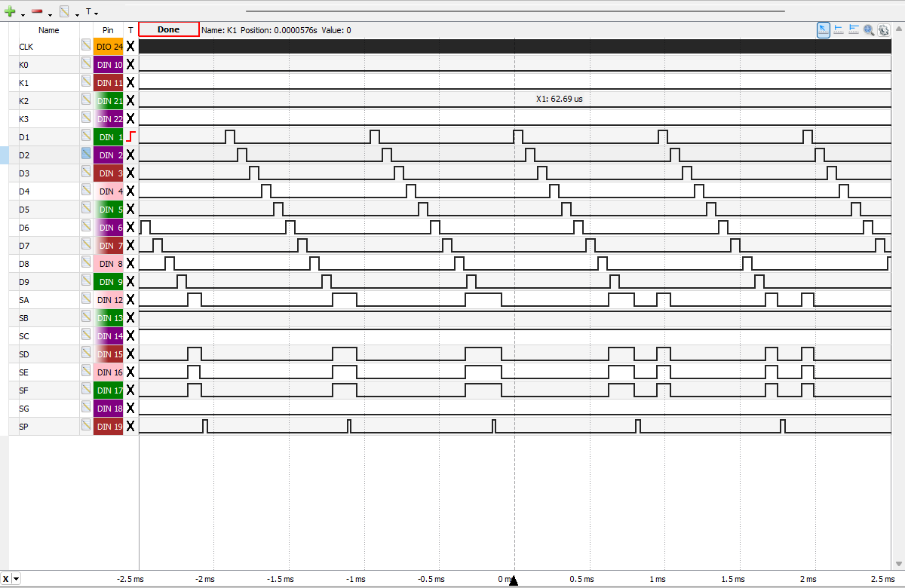The width and height of the screenshot is (905, 588).
Task: Click the single X cursor tool icon
Action: pos(839,29)
